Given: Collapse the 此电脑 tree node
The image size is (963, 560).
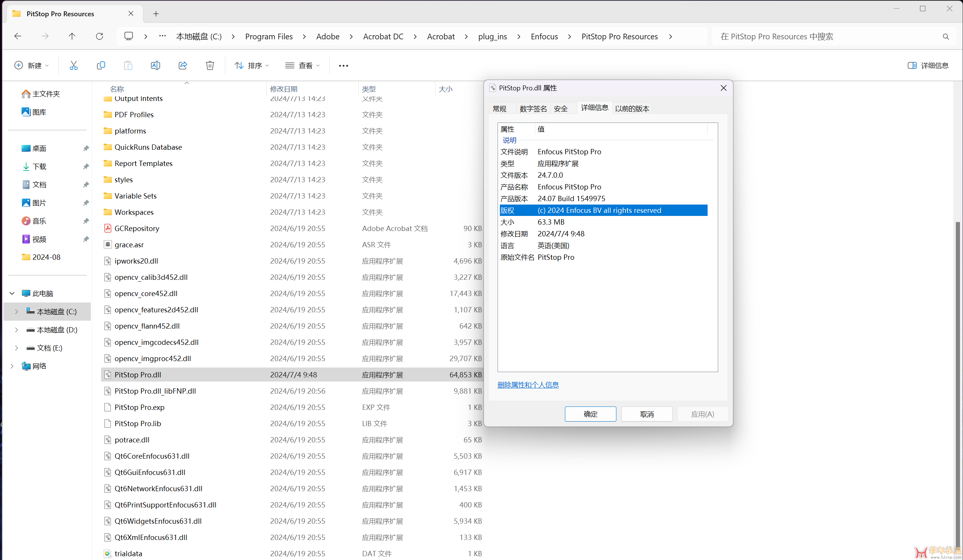Looking at the screenshot, I should click(x=12, y=293).
